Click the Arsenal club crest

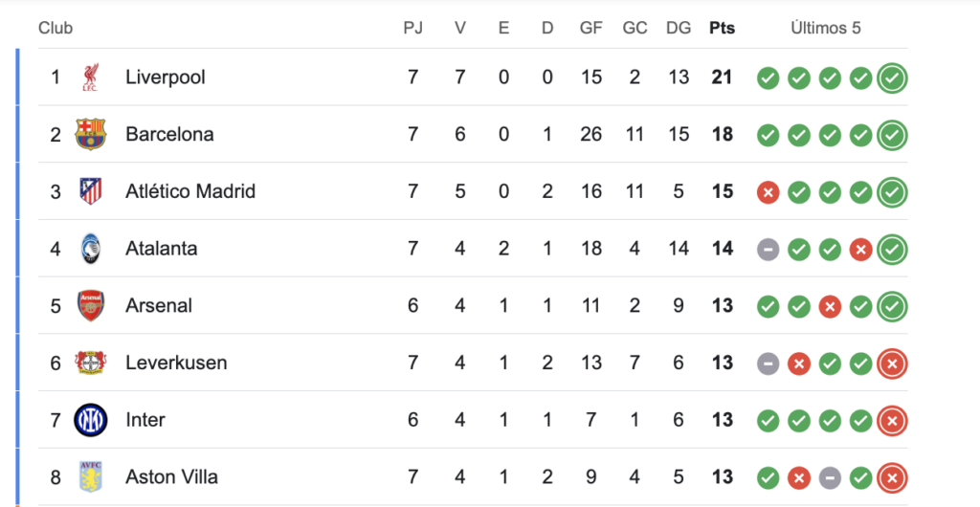91,306
